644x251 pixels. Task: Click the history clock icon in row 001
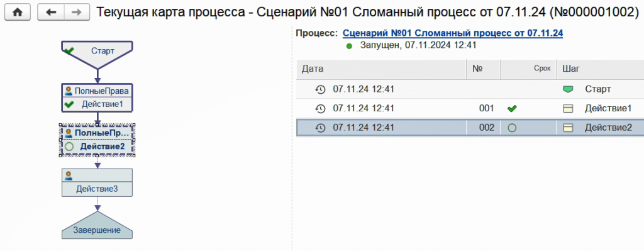320,108
